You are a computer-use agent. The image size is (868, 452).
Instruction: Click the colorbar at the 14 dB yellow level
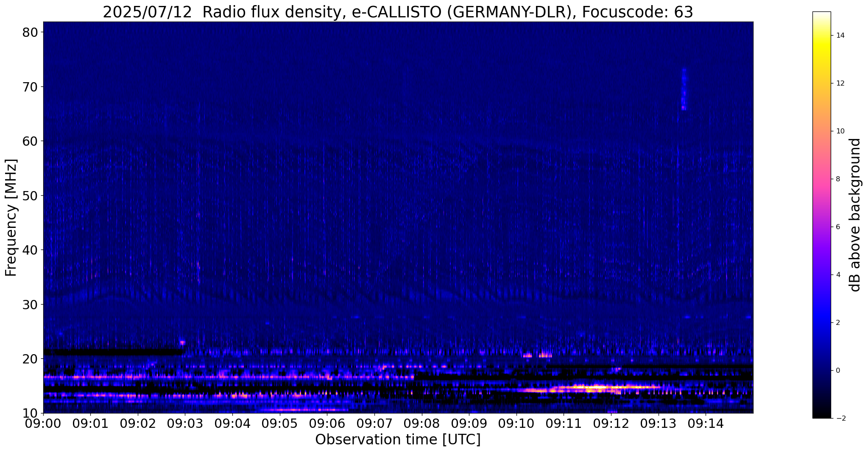[821, 35]
